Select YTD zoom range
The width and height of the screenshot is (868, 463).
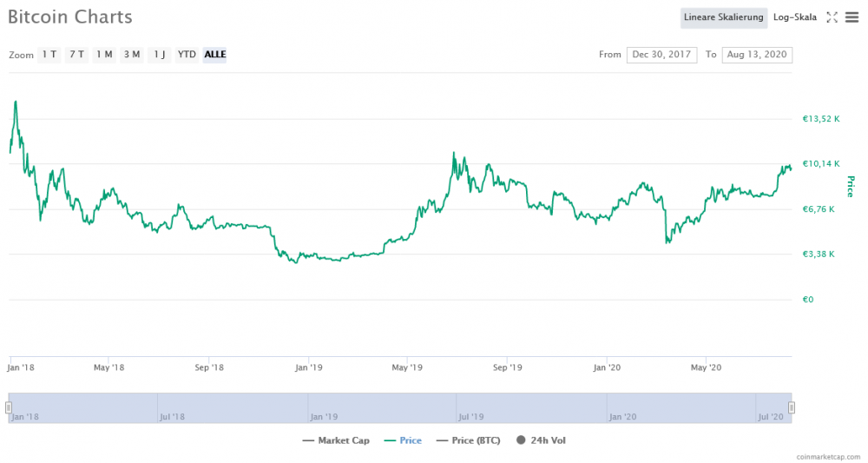[187, 54]
